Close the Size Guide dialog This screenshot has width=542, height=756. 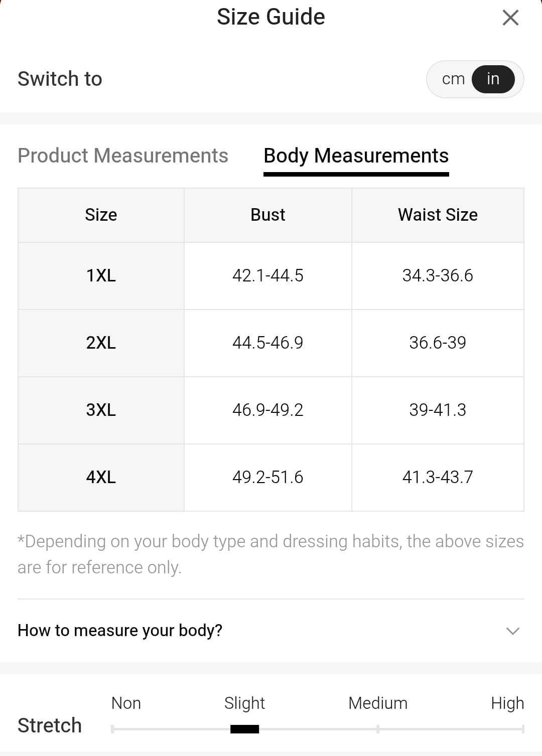[510, 18]
